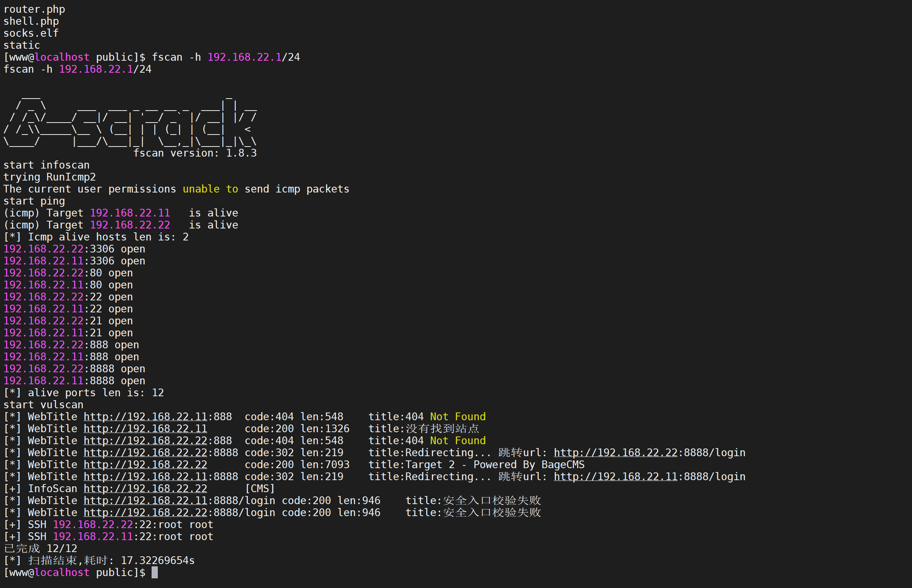This screenshot has width=912, height=588.
Task: Click http://192.168.22.11 link with len:1326
Action: (x=145, y=429)
